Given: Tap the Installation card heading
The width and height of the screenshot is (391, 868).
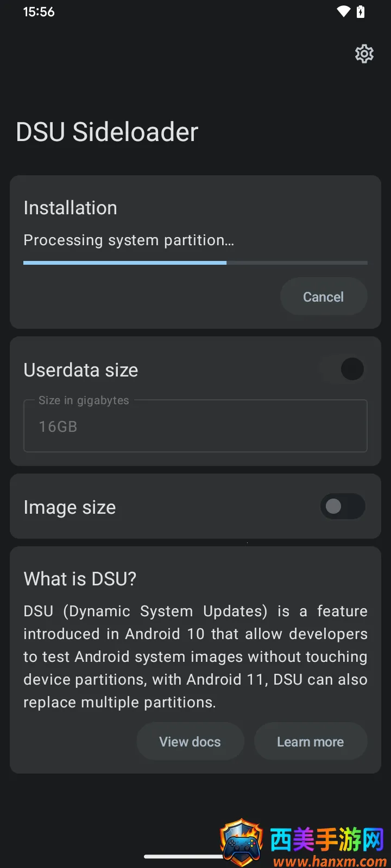Looking at the screenshot, I should (x=71, y=208).
